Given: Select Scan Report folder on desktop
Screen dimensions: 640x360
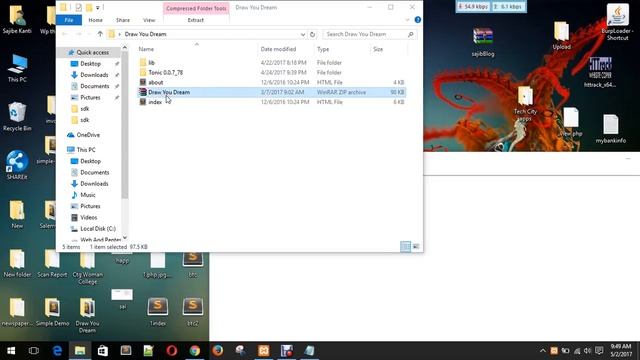Looking at the screenshot, I should coord(52,263).
